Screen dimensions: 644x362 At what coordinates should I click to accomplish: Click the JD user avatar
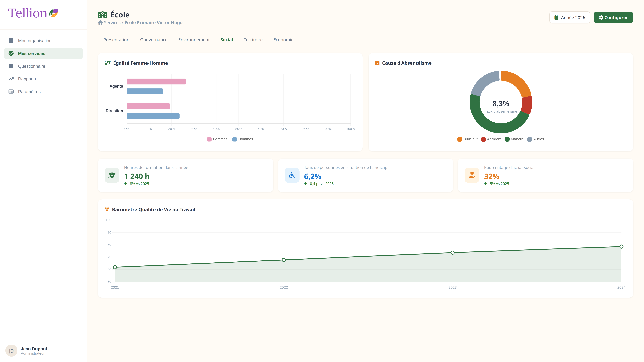pos(11,350)
